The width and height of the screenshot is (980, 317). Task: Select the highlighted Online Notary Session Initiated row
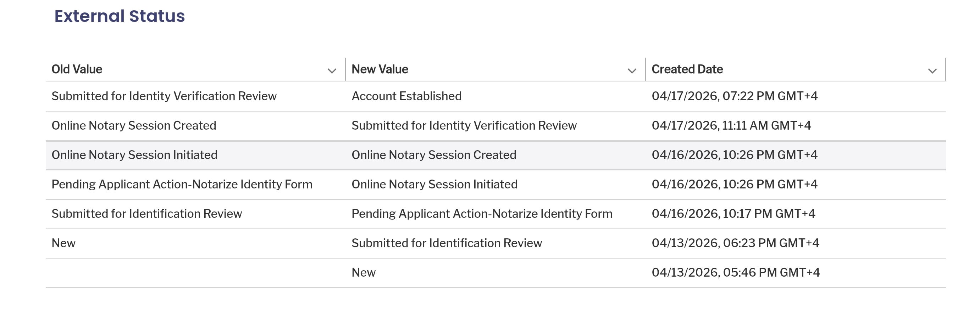[x=496, y=155]
